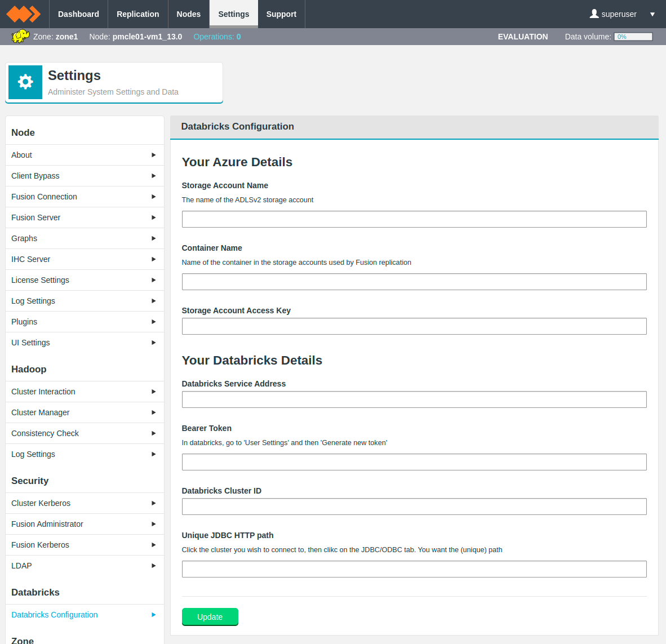Open Fusion Connection settings

click(x=85, y=197)
